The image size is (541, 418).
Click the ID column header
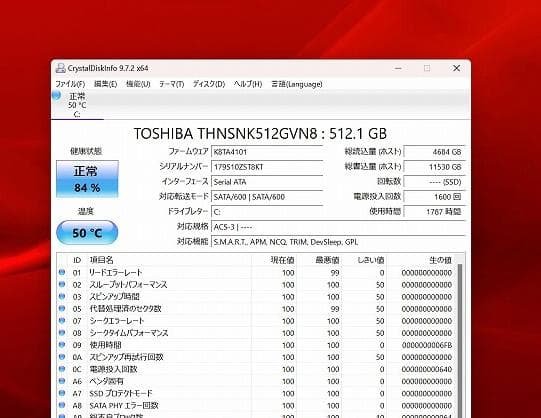(x=77, y=260)
